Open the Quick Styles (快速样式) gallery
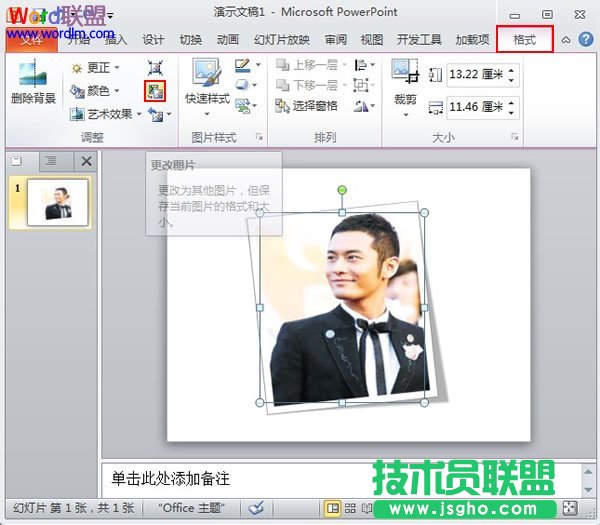 click(207, 84)
